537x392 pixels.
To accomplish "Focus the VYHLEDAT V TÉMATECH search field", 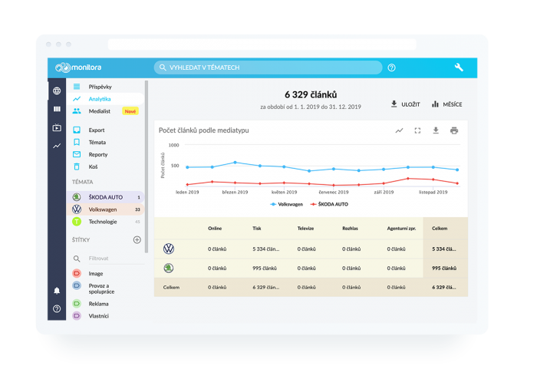I will coord(268,68).
